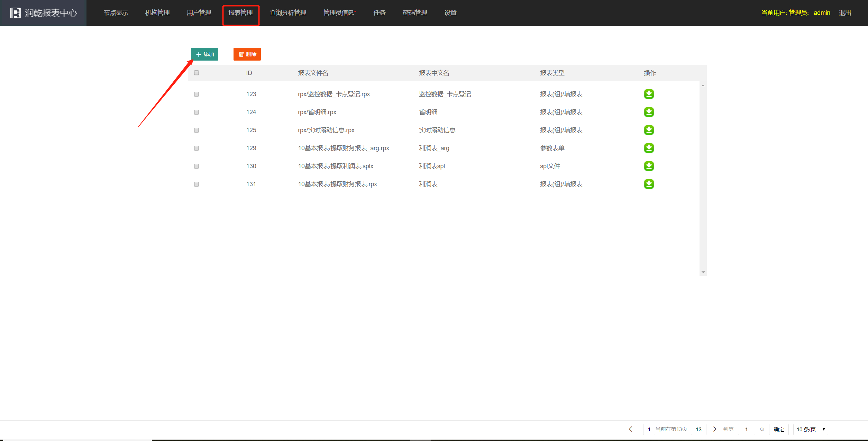
Task: Download report ID 131 利润表
Action: [x=649, y=184]
